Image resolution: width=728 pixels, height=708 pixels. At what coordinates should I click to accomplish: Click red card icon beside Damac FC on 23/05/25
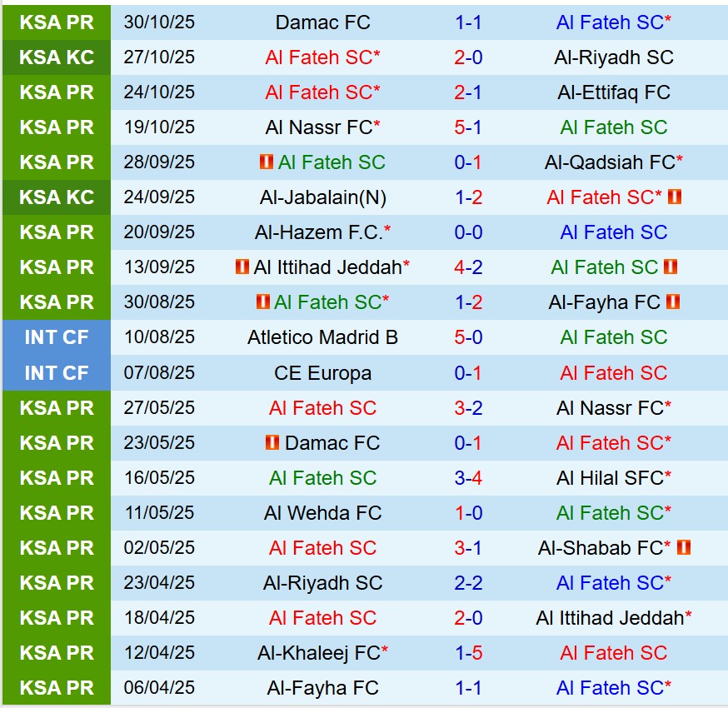click(272, 443)
